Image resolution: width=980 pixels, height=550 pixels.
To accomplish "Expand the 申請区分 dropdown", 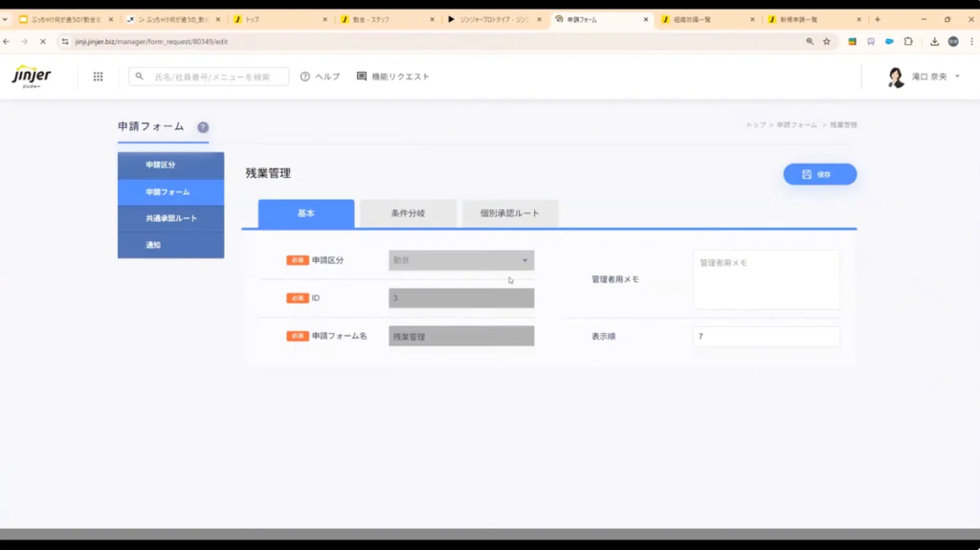I will tap(461, 260).
